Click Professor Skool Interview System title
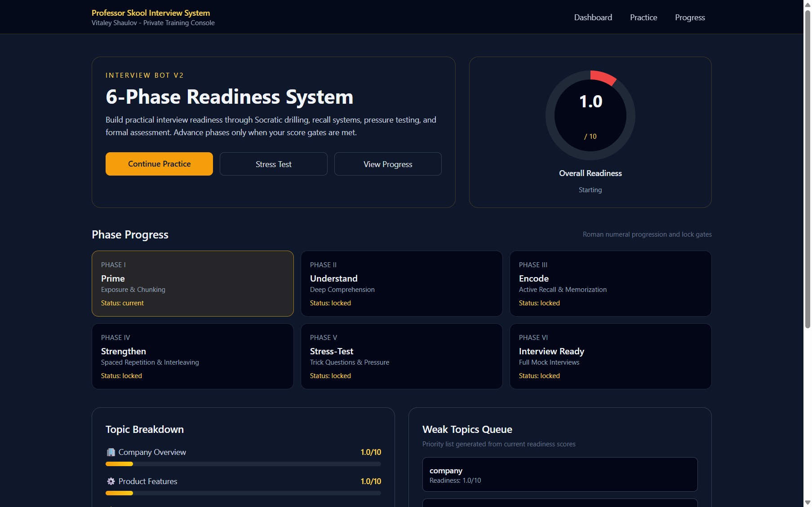812x507 pixels. click(x=151, y=13)
